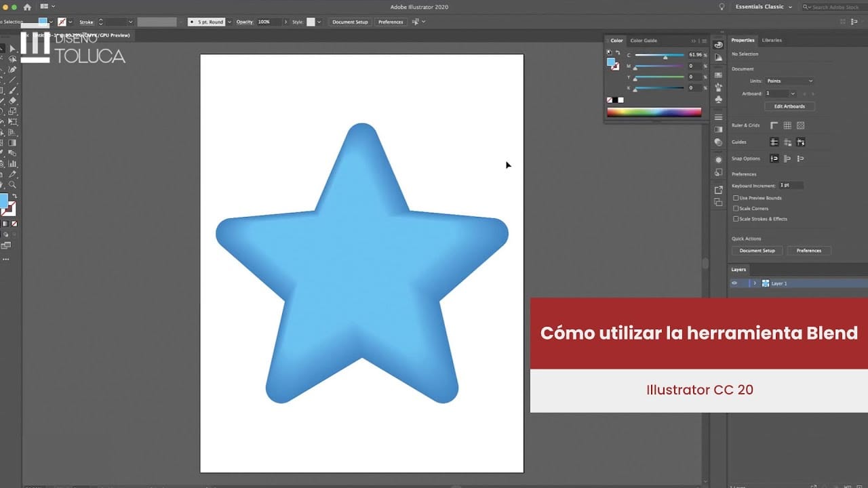The image size is (868, 488).
Task: Open Edit Toolbar three-dots menu
Action: point(6,260)
